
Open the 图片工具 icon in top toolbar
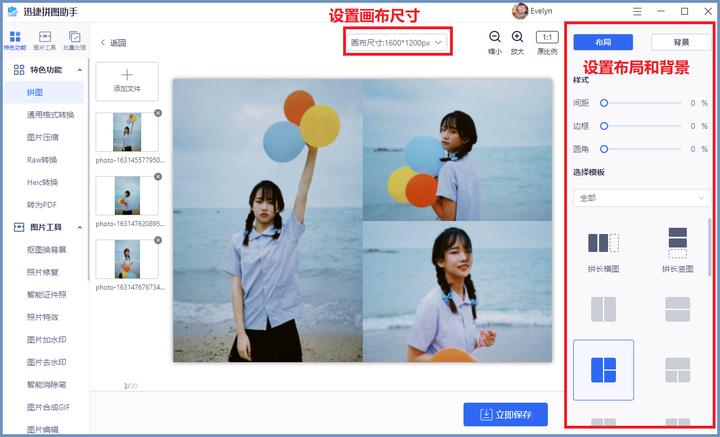[x=45, y=38]
